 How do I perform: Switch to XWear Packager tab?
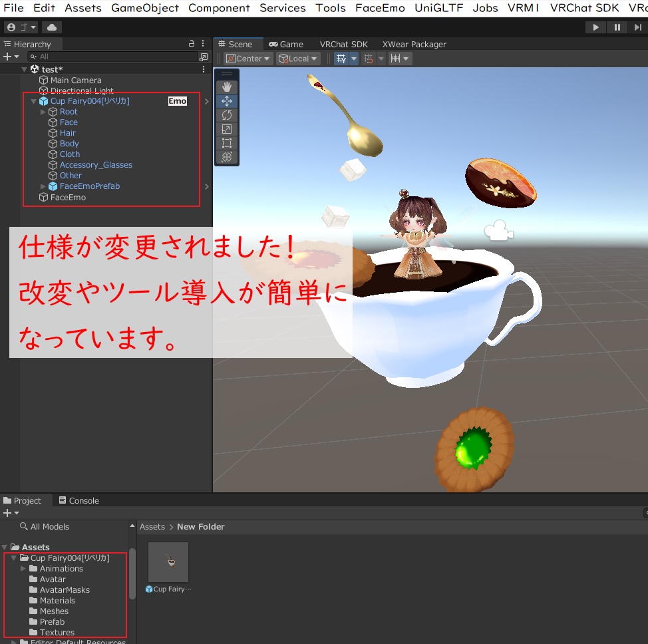pyautogui.click(x=414, y=44)
